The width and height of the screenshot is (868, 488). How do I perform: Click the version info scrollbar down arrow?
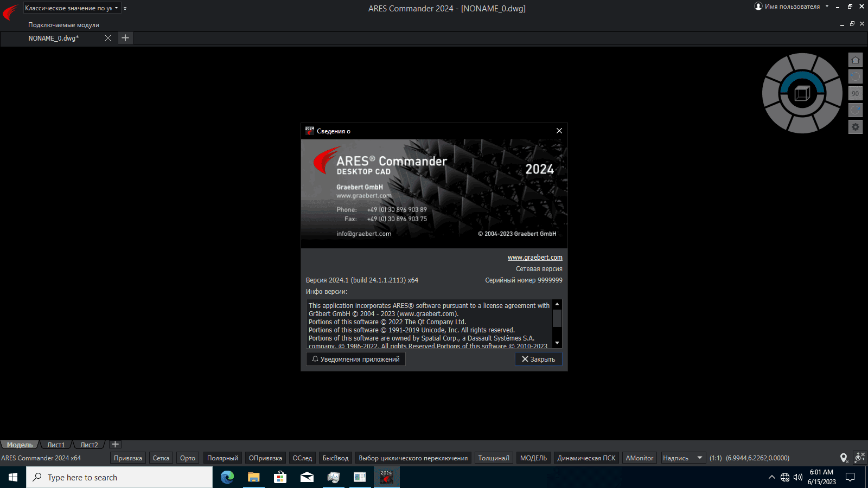tap(557, 343)
